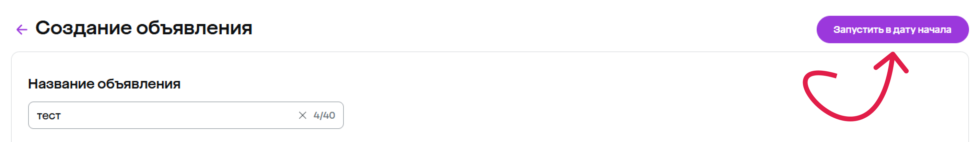Focus the Название объявления text field
The height and width of the screenshot is (142, 980).
coord(186,115)
